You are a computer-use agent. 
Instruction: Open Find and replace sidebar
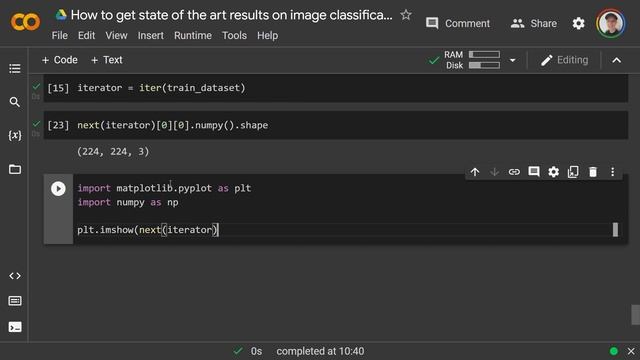point(15,102)
